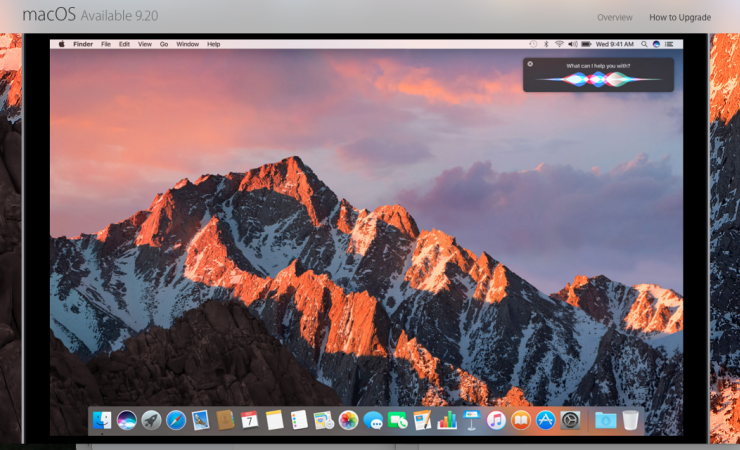Viewport: 740px width, 450px height.
Task: Click Bluetooth menu bar icon
Action: click(x=546, y=44)
